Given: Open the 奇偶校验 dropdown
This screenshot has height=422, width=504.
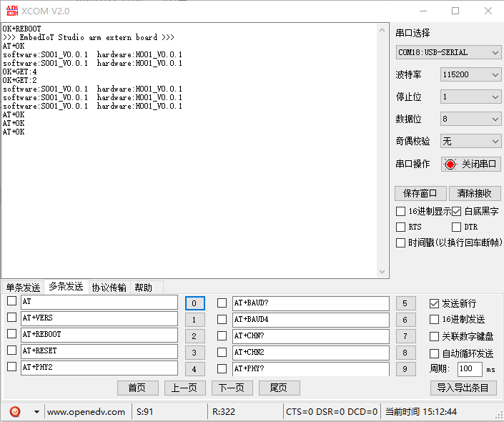Looking at the screenshot, I should (470, 141).
